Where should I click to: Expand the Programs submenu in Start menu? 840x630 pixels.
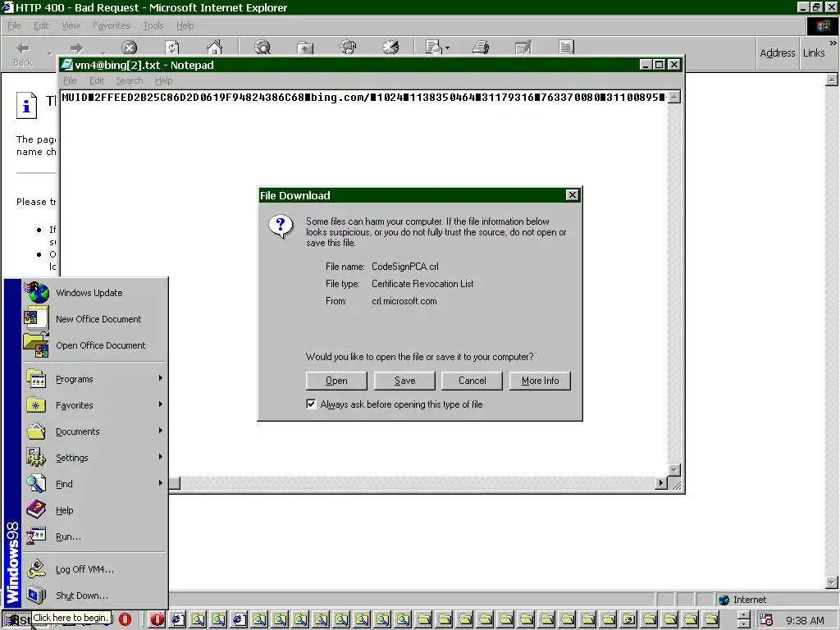pos(94,379)
